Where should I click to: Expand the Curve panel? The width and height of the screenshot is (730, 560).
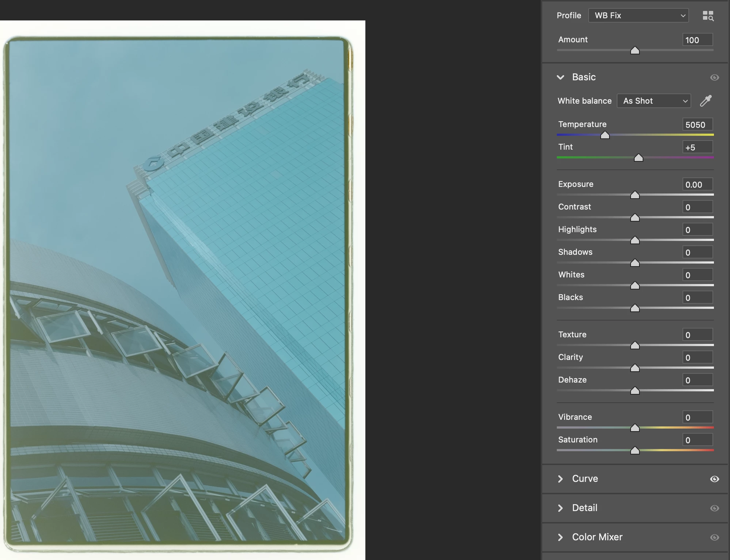560,479
